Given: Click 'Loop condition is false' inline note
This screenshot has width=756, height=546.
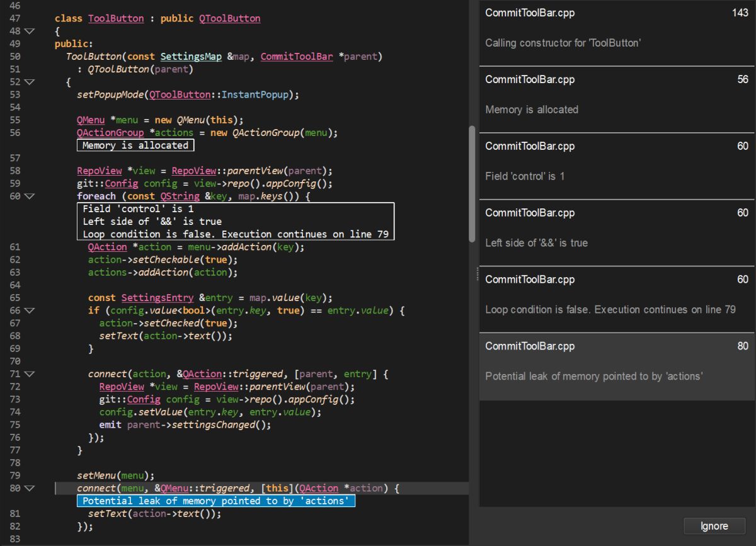Looking at the screenshot, I should 236,234.
